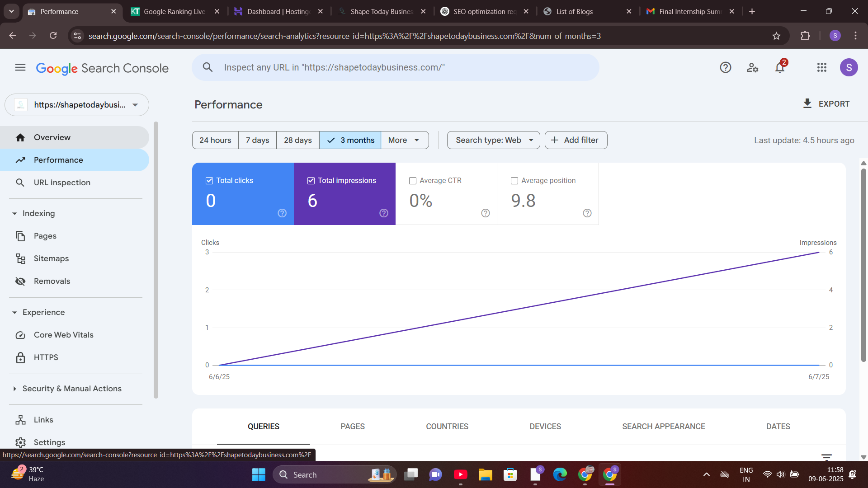Uncheck the Total clicks checkbox

point(209,181)
